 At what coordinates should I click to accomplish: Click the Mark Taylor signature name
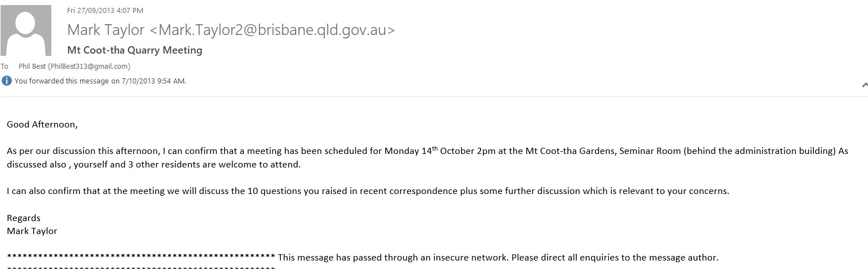[32, 231]
